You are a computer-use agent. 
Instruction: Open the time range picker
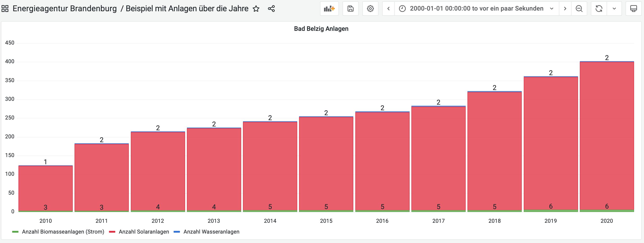click(475, 8)
